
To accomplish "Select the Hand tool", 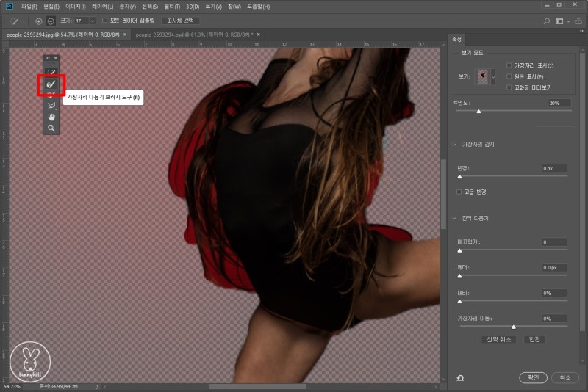I will click(x=51, y=117).
